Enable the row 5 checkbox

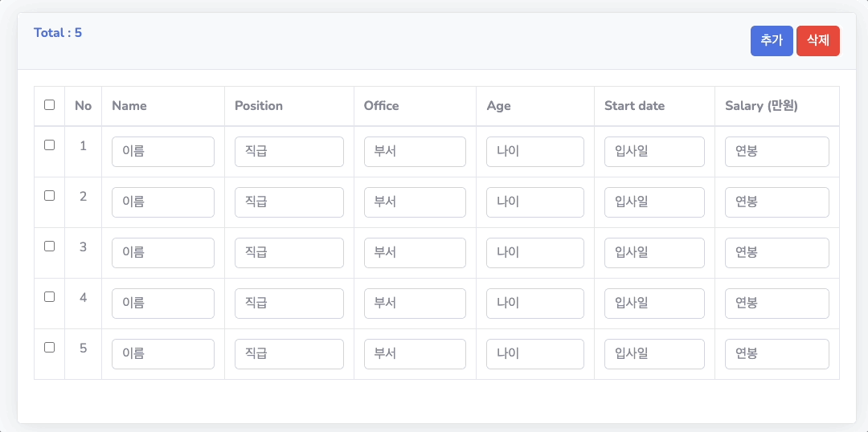click(49, 348)
